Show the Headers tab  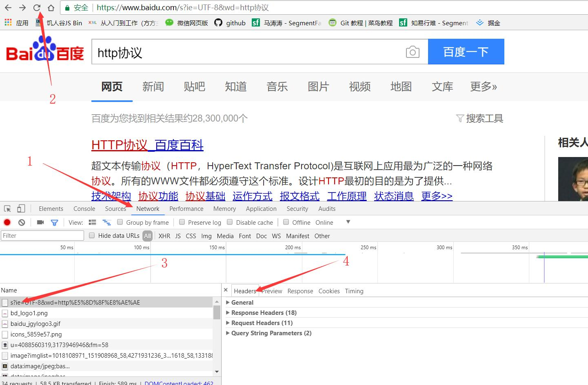(245, 291)
